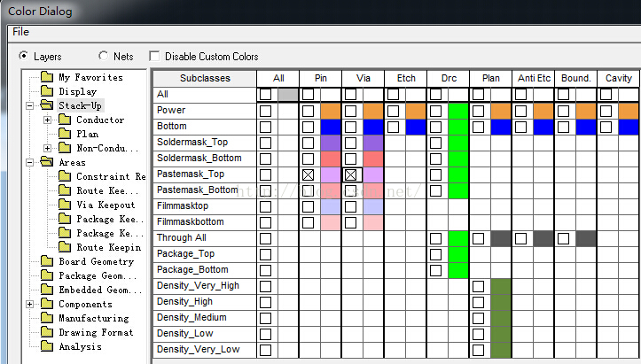Click the Manufacturing folder icon

tap(46, 319)
